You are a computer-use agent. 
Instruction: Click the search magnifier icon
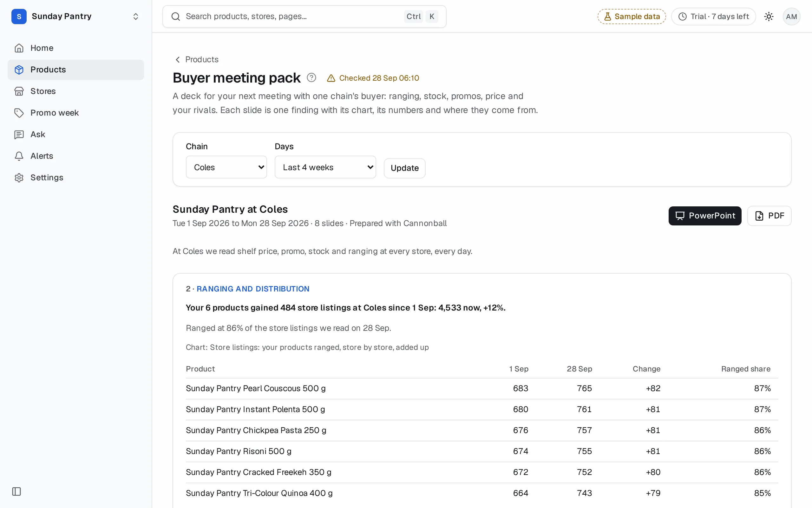(176, 17)
